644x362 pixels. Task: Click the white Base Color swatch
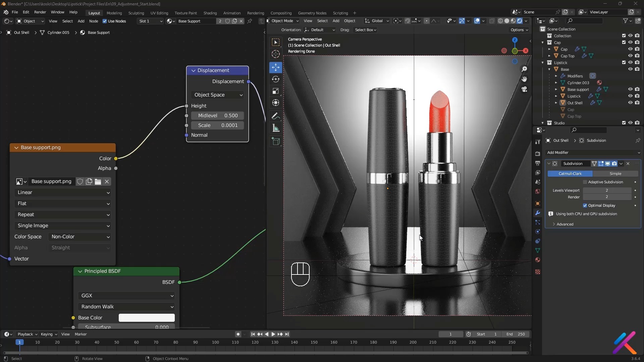click(x=147, y=318)
